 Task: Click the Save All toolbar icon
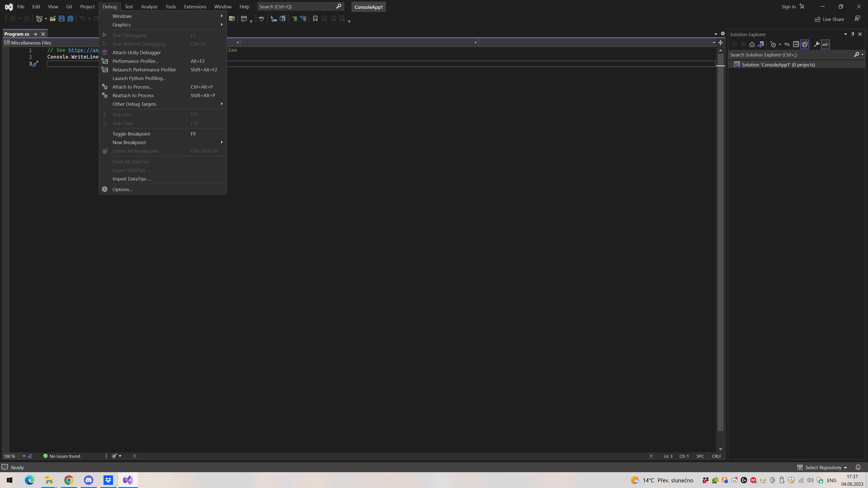coord(71,19)
